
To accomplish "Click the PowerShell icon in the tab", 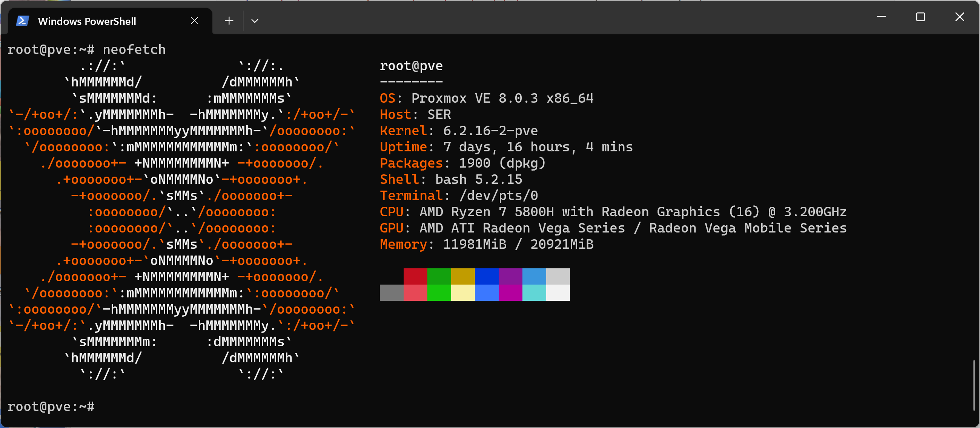I will point(23,21).
